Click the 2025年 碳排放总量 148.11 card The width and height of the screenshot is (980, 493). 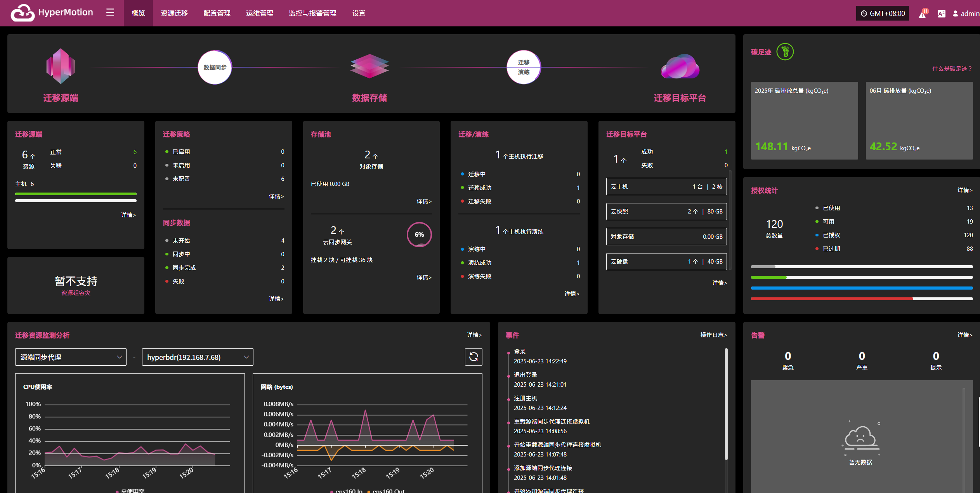[x=804, y=121]
